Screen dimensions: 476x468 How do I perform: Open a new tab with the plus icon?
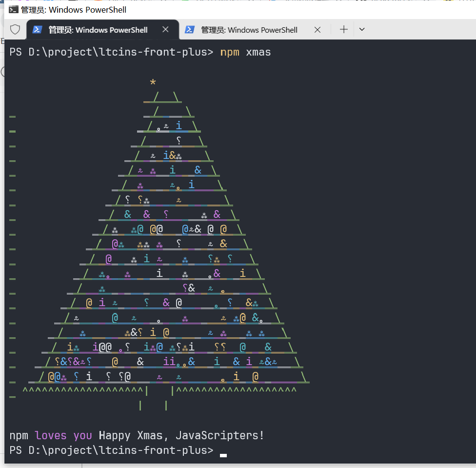pos(344,30)
